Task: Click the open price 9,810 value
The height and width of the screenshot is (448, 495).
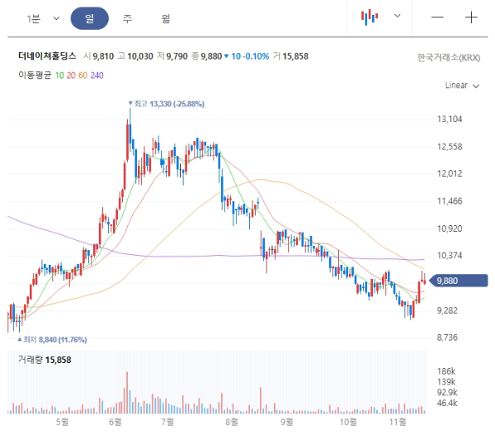Action: (103, 56)
